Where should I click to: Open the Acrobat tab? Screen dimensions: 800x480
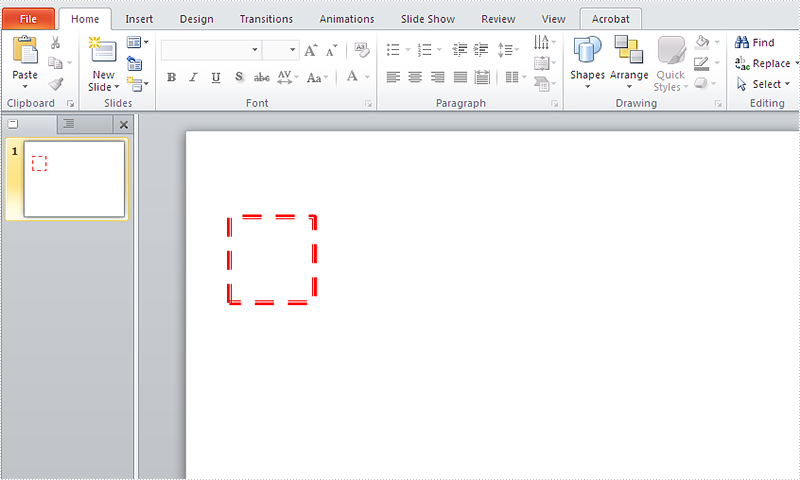pyautogui.click(x=610, y=19)
